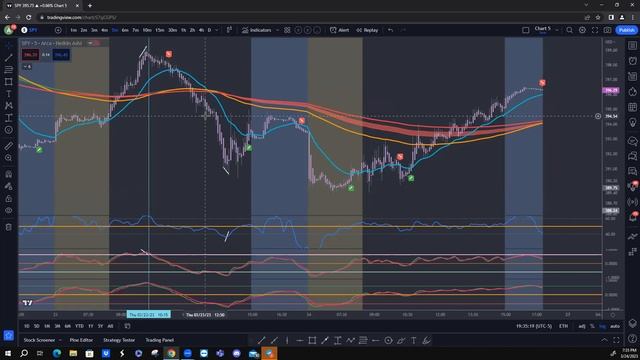Click the Go to date calendar icon
The height and width of the screenshot is (360, 640).
[x=127, y=326]
